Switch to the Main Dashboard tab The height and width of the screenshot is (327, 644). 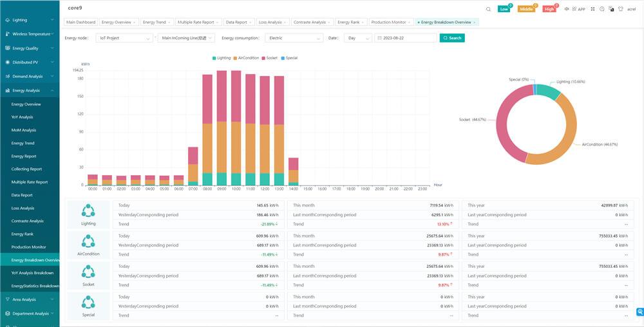(80, 22)
